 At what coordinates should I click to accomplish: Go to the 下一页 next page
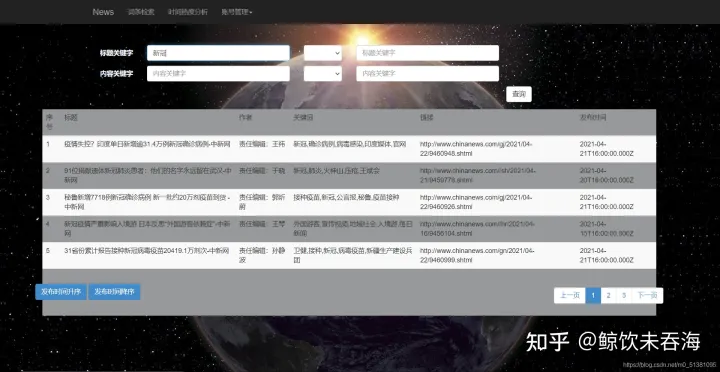point(647,295)
